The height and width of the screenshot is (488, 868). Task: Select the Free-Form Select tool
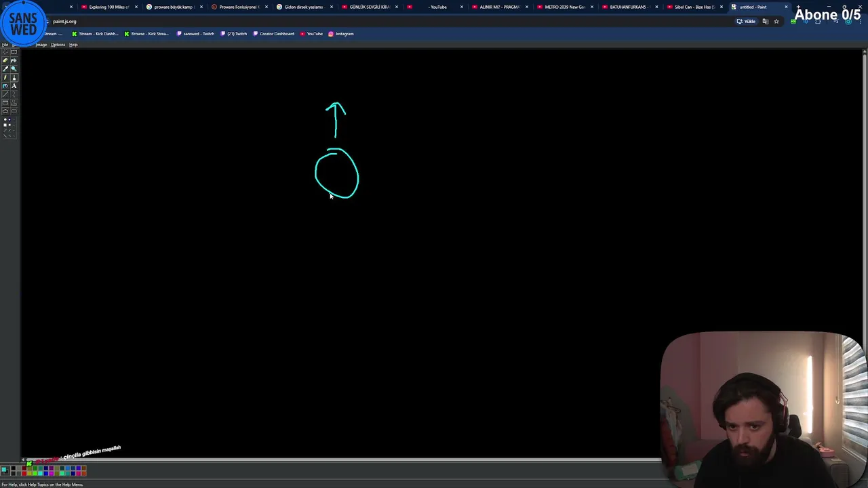[5, 52]
